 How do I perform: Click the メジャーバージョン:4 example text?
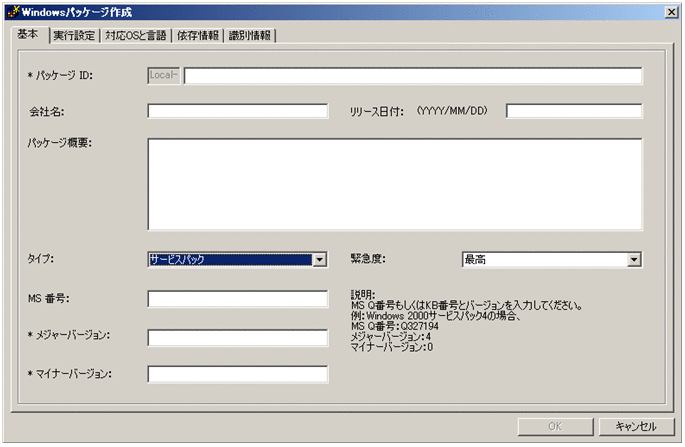391,337
